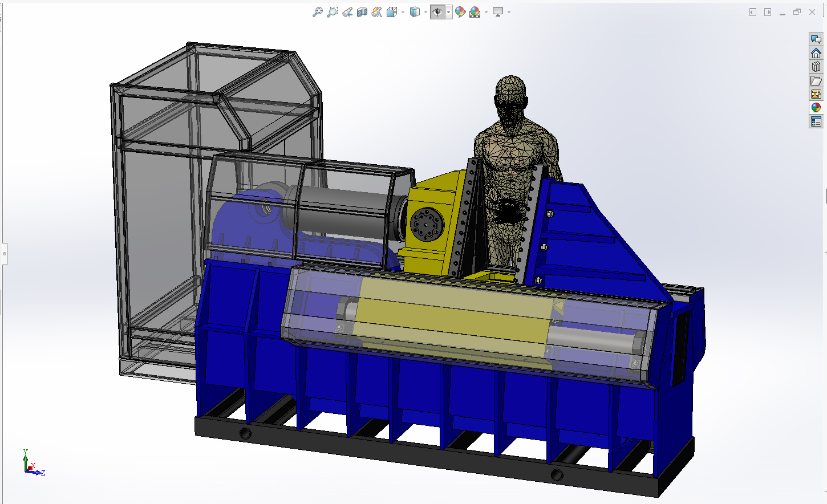This screenshot has height=504, width=827.
Task: Open the SOLIDWORKS Resources home tab
Action: pyautogui.click(x=816, y=53)
